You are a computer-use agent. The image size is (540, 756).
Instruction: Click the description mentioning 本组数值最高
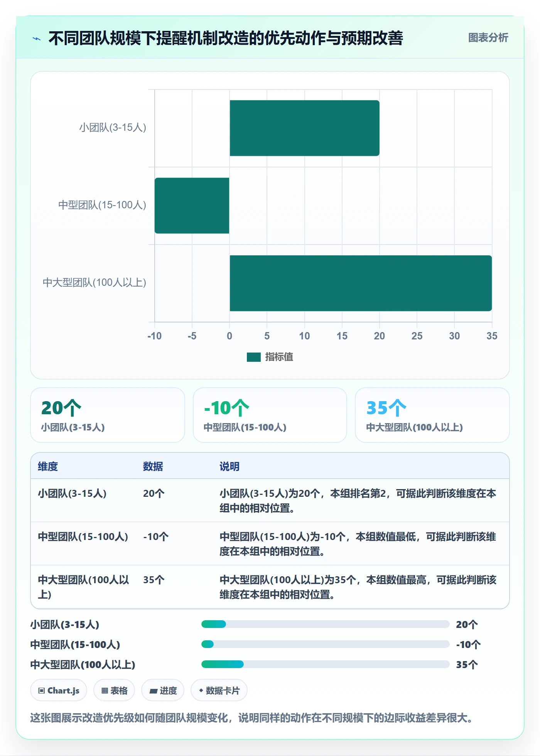coord(358,587)
